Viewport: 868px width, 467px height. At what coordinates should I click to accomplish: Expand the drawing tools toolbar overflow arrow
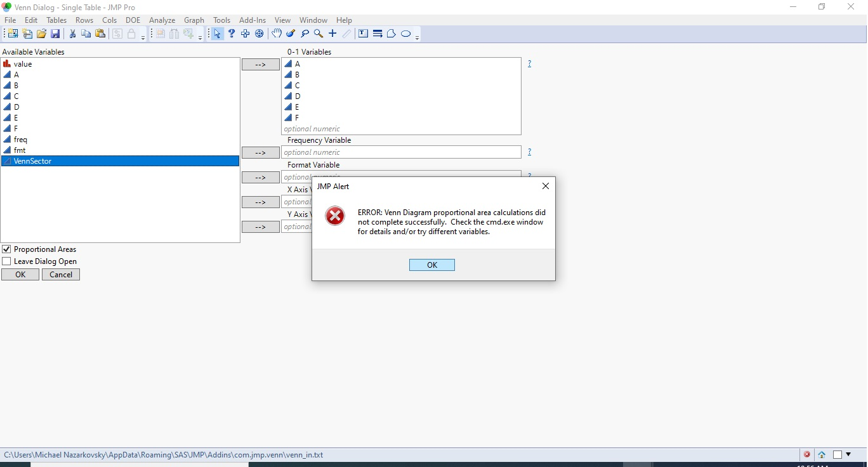(417, 37)
